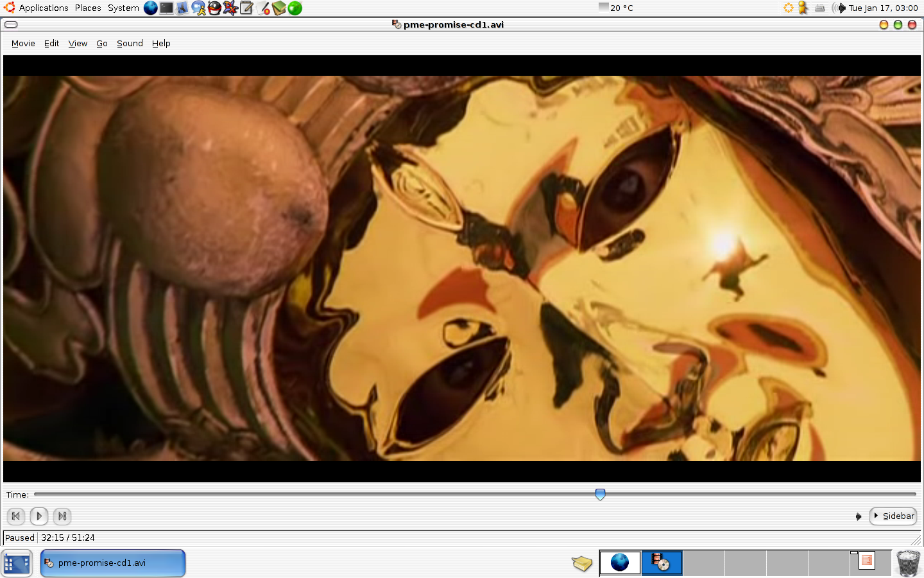Skip to previous chapter button

pyautogui.click(x=16, y=516)
